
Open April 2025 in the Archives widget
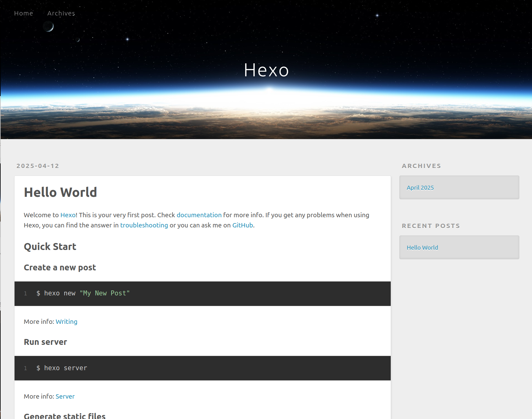click(420, 188)
